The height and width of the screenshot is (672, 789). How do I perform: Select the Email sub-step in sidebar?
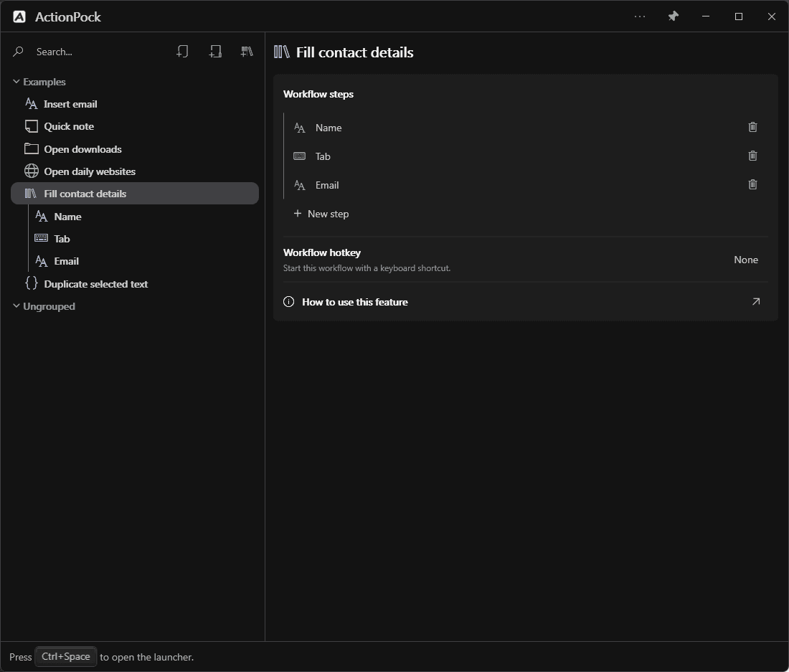(145, 261)
